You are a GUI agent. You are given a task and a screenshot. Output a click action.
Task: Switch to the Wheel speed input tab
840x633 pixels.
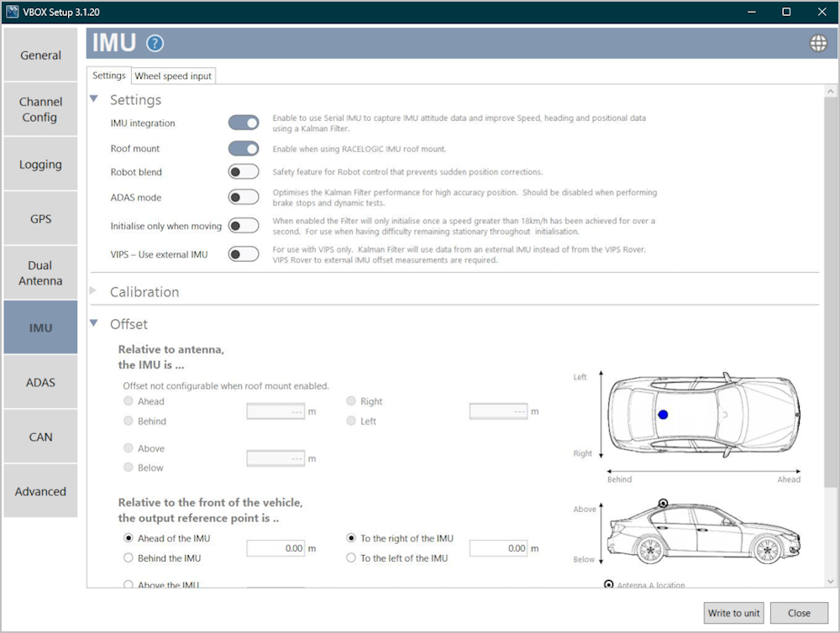173,76
